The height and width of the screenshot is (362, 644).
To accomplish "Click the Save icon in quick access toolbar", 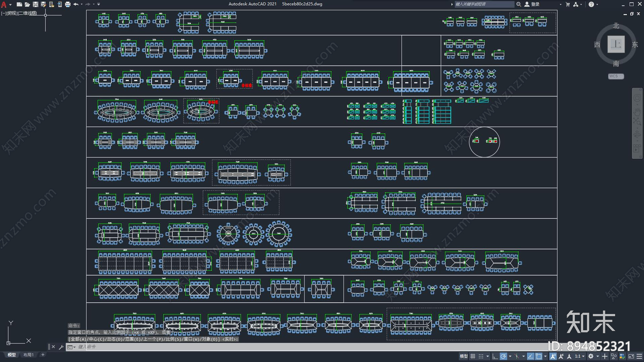I will [35, 4].
